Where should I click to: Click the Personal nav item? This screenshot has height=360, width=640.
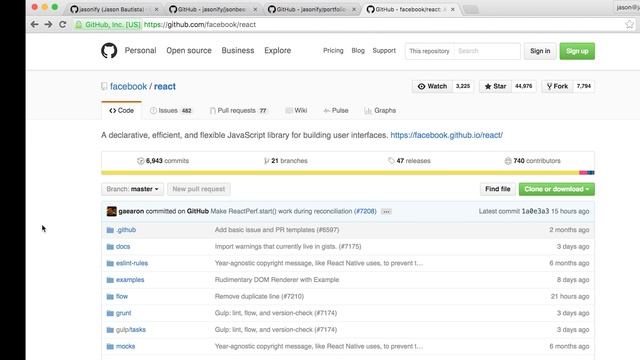[140, 51]
